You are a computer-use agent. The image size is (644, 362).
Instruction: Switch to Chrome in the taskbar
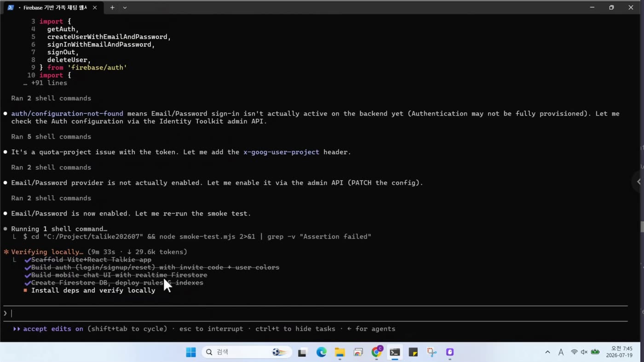377,352
